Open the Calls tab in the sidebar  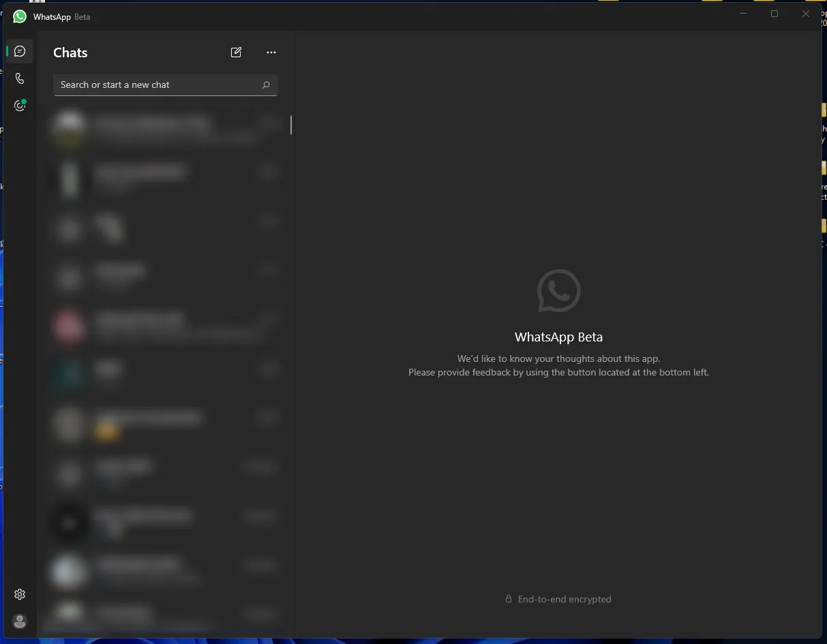pyautogui.click(x=20, y=78)
